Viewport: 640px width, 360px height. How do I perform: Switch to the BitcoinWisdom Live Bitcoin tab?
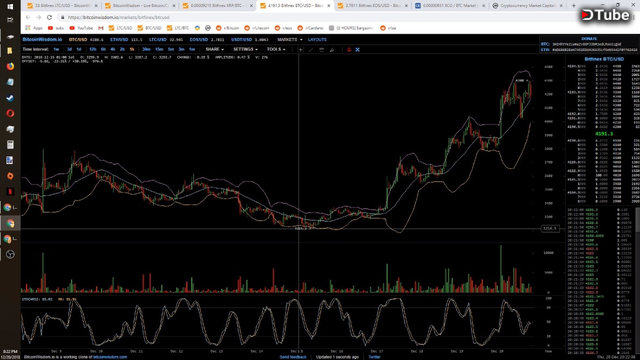(x=140, y=6)
